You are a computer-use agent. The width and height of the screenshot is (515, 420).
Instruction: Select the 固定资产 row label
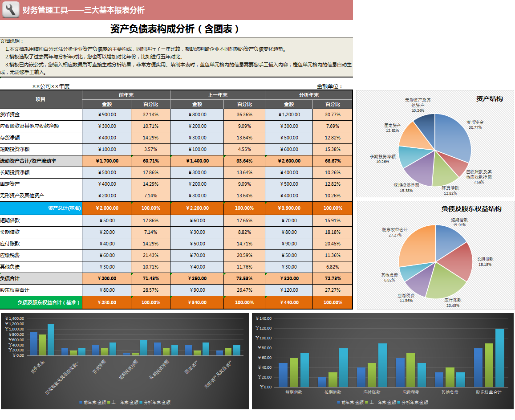41,184
